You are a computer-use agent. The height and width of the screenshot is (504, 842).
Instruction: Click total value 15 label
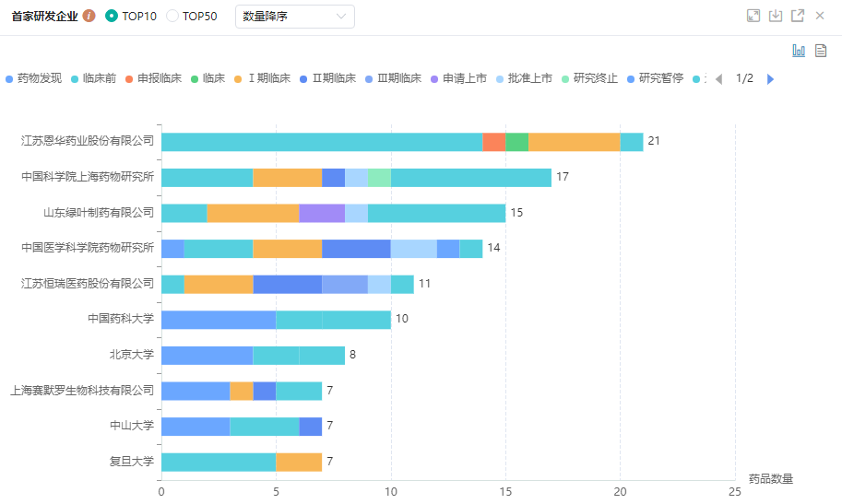pos(516,213)
